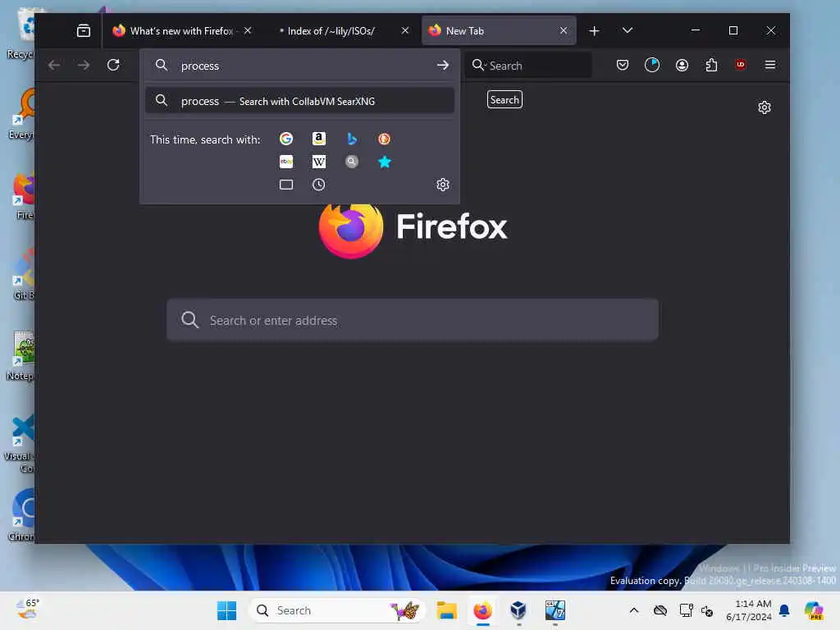Save page to Pocket
The image size is (840, 630).
(x=623, y=66)
